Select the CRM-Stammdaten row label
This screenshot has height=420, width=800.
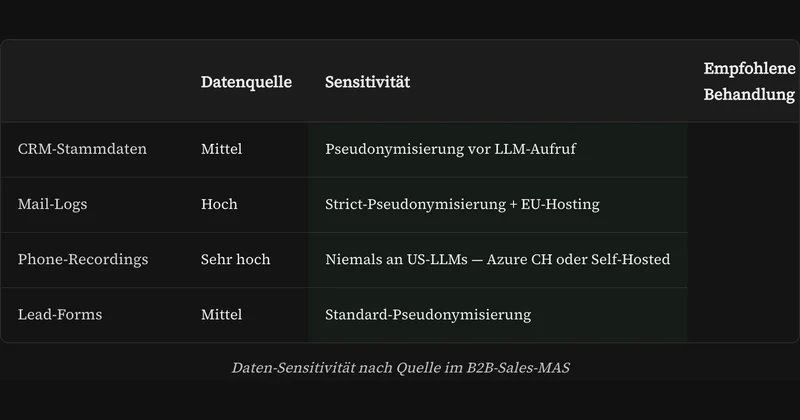(82, 149)
